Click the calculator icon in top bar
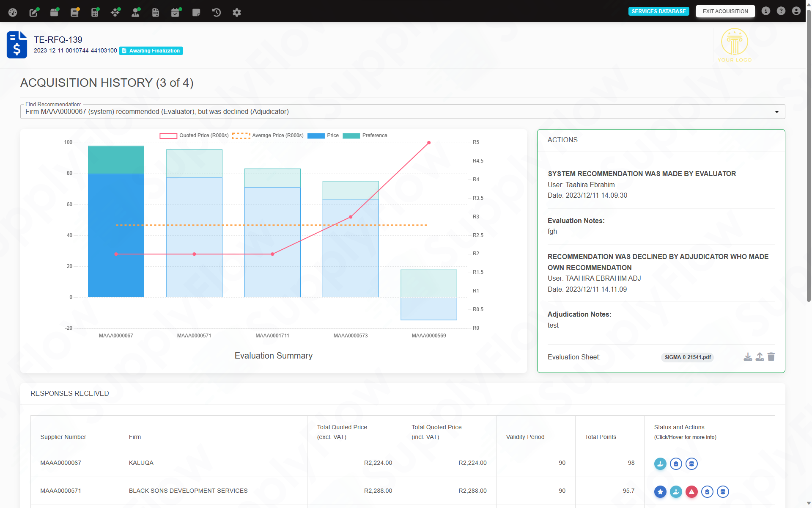The image size is (812, 508). point(95,12)
